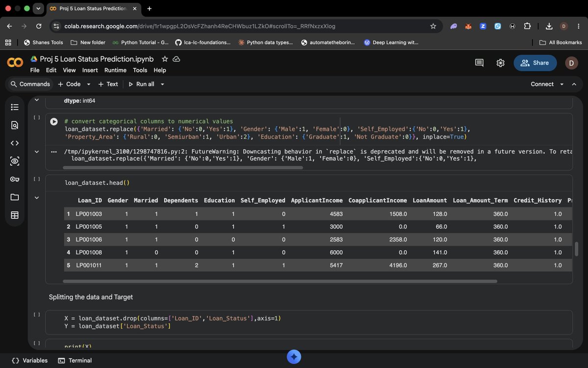Star the notebook title
This screenshot has width=588, height=368.
(165, 59)
